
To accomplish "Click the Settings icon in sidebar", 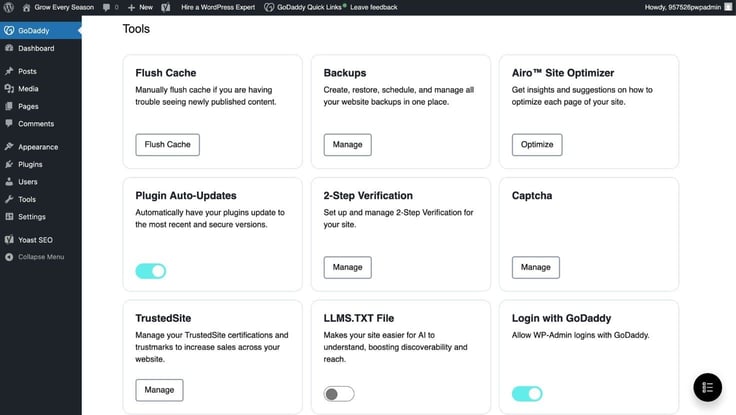I will (9, 216).
